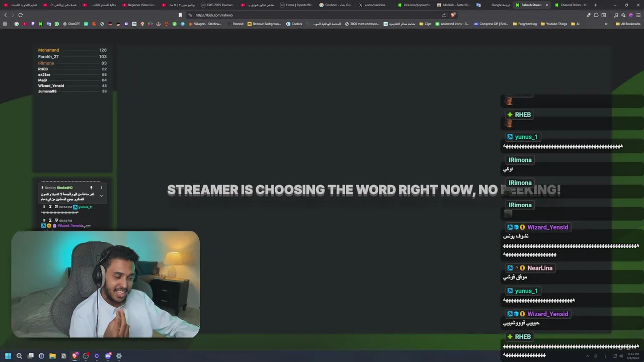Open the share icon in the address bar
Viewport: 644px width, 362px height.
444,15
